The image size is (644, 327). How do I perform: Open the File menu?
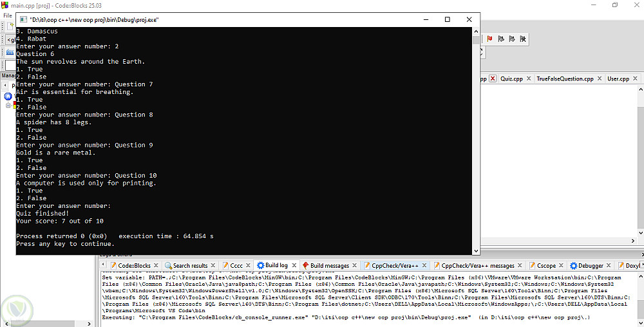7,15
